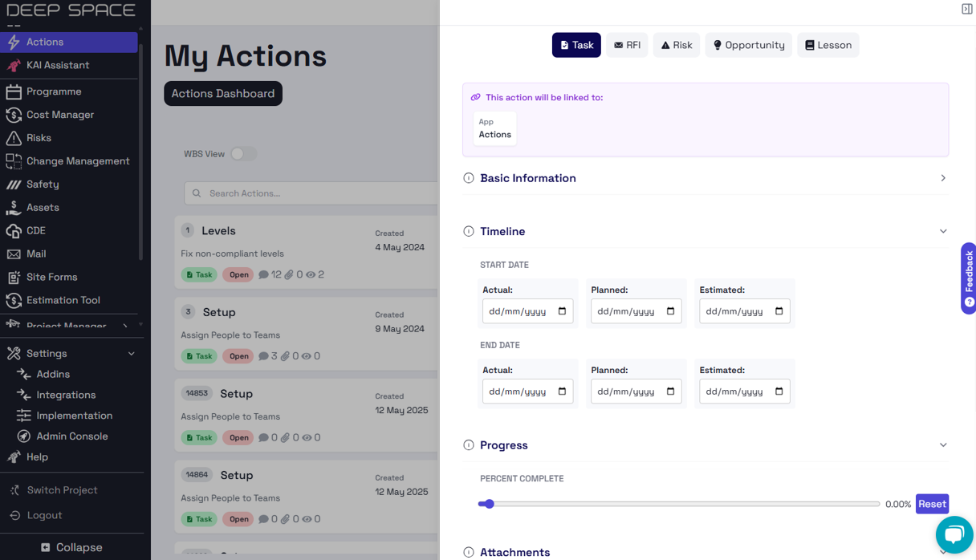Viewport: 976px width, 560px height.
Task: Click the percent complete slider handle
Action: click(489, 504)
